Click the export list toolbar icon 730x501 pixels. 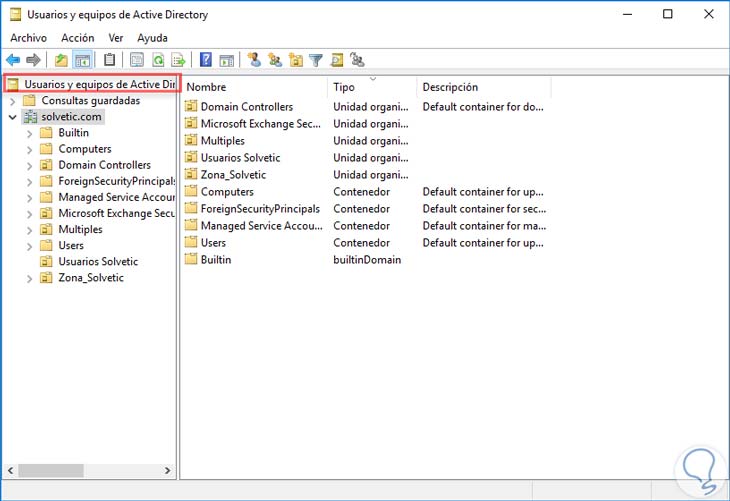pyautogui.click(x=179, y=60)
